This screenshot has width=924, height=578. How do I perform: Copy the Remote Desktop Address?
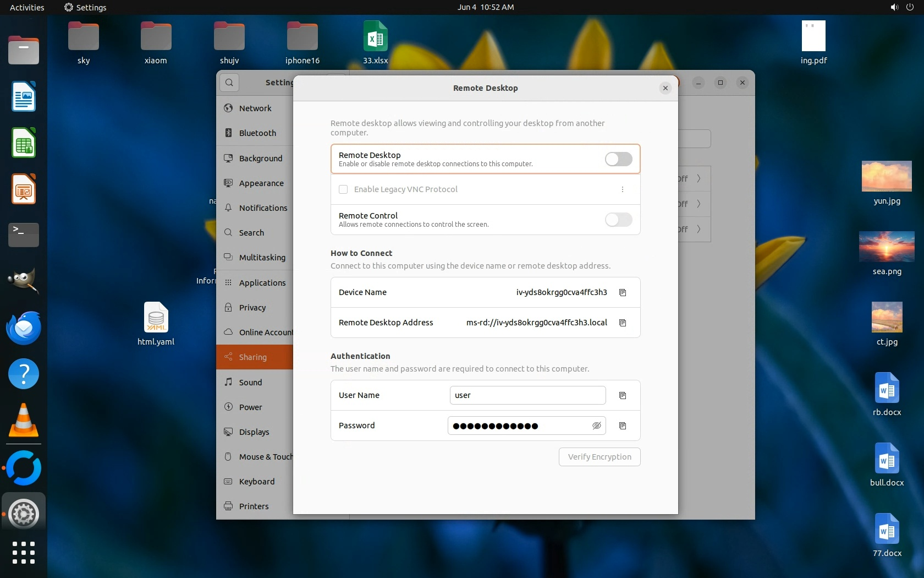click(623, 323)
